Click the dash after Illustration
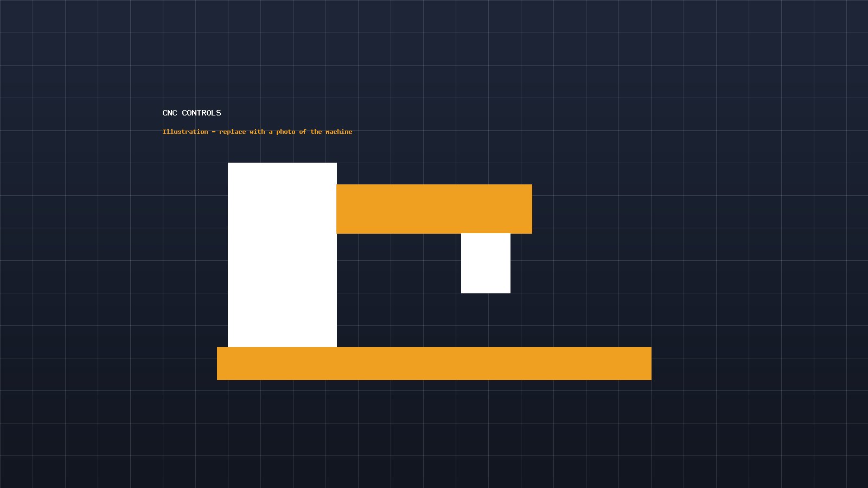This screenshot has width=868, height=488. click(214, 132)
